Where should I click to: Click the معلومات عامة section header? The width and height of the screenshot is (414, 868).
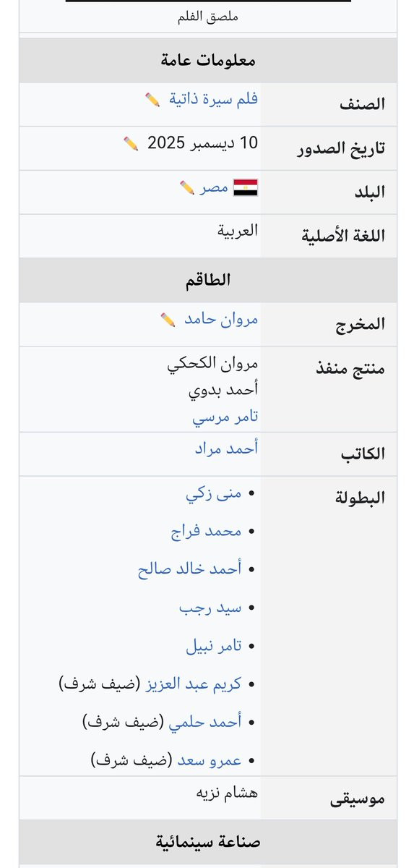tap(208, 60)
